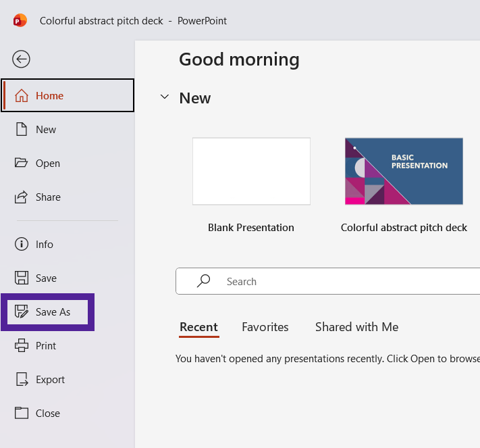Screen dimensions: 480x448
Task: Click the Save floppy disk icon
Action: pyautogui.click(x=22, y=278)
